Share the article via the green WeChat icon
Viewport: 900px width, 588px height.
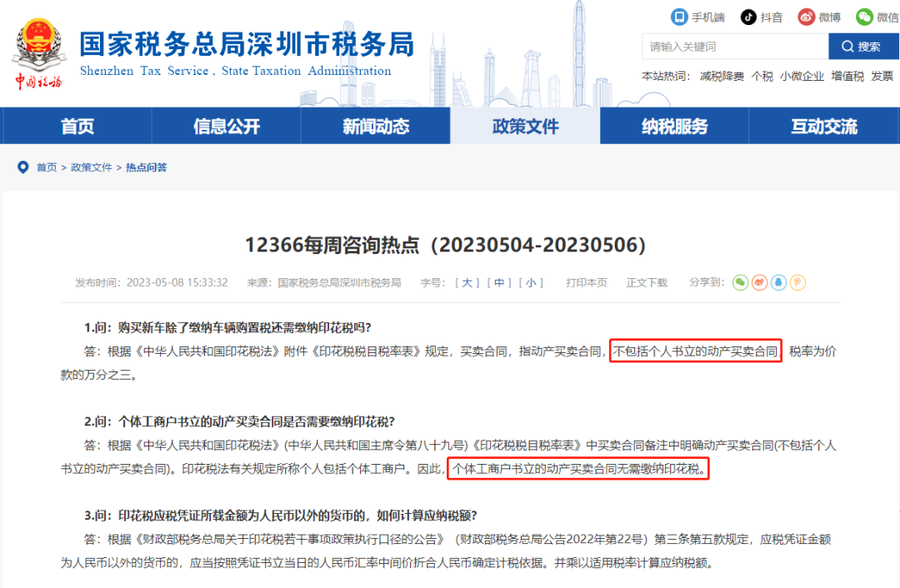pyautogui.click(x=741, y=282)
